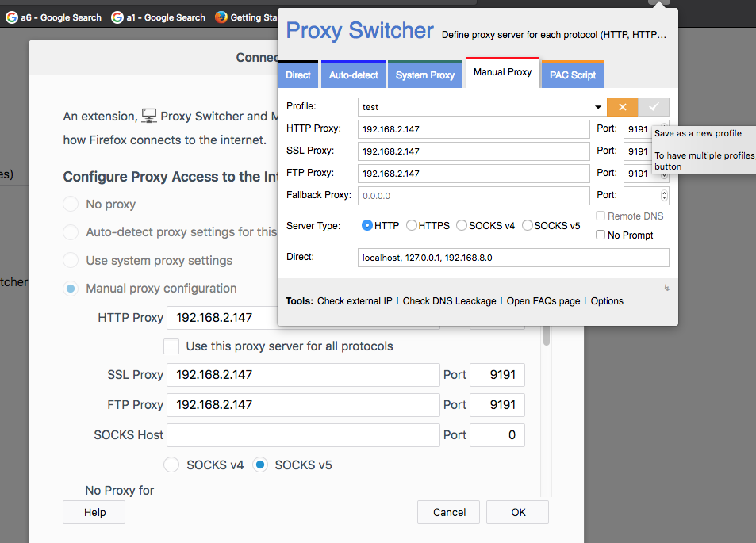Viewport: 756px width, 543px height.
Task: Click Proxy Switcher monitor icon in extension notice
Action: pos(149,116)
